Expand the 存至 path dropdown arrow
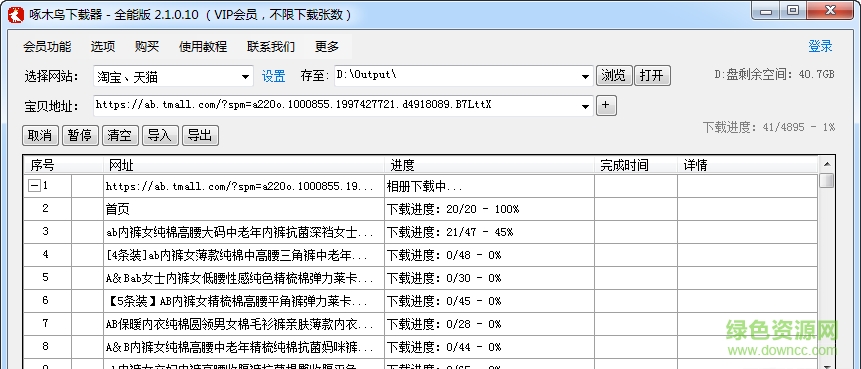 coord(586,76)
